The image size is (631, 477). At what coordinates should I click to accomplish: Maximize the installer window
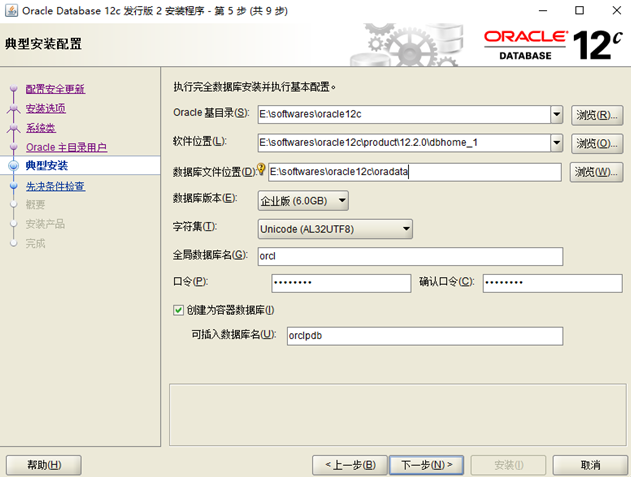pos(579,10)
